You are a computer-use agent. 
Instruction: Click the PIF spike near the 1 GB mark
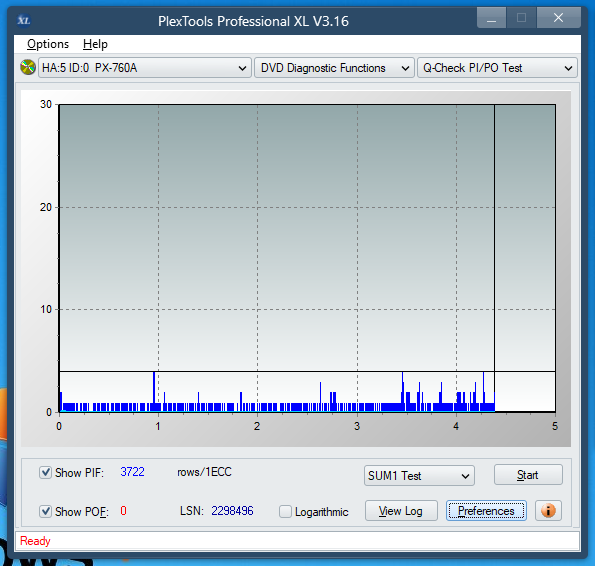(x=154, y=391)
